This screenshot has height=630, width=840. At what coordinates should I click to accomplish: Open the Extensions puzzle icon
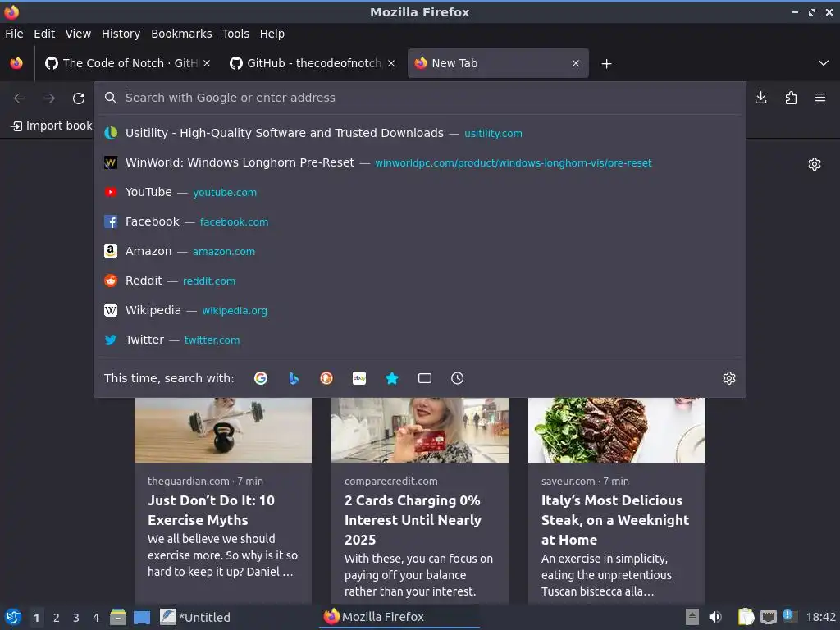(791, 98)
